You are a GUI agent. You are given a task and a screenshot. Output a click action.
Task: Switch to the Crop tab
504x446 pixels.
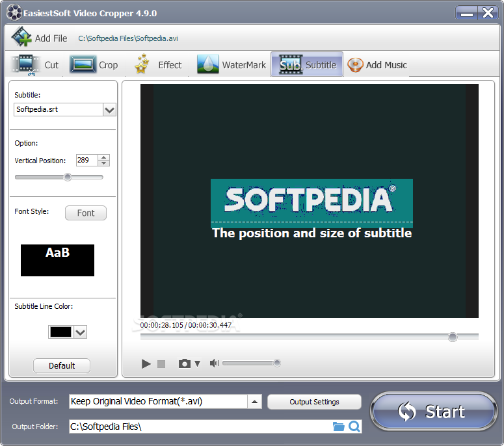click(94, 64)
